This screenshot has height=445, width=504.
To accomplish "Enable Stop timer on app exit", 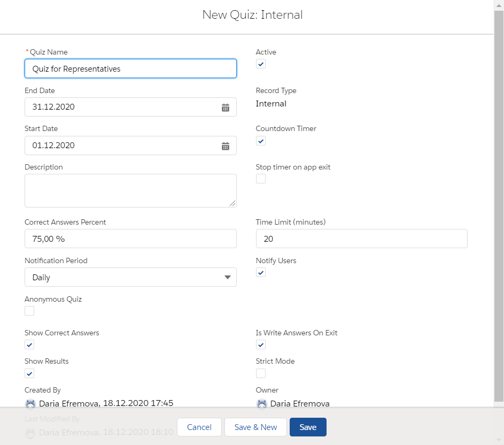I will (260, 178).
